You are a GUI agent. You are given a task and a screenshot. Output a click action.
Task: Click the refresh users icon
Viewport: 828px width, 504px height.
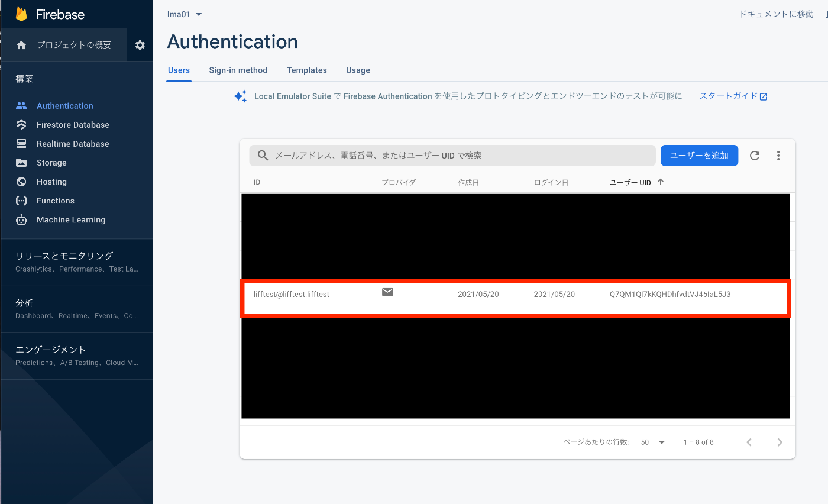click(755, 156)
